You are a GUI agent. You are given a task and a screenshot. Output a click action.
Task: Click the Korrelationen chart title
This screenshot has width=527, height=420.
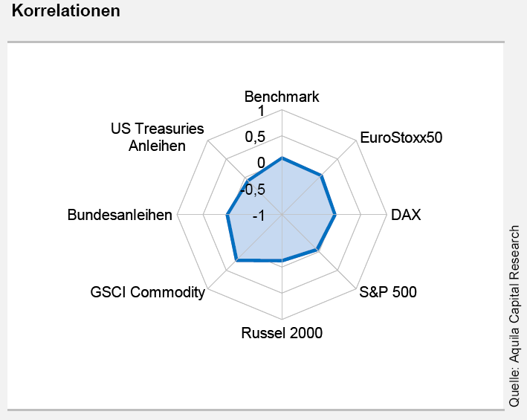pyautogui.click(x=66, y=13)
